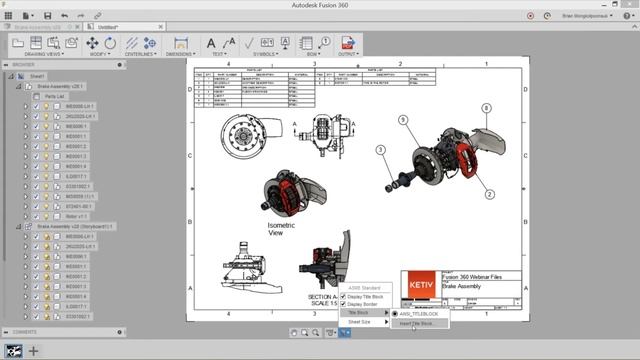
Task: Open the OUTPUT dropdown
Action: tap(348, 54)
